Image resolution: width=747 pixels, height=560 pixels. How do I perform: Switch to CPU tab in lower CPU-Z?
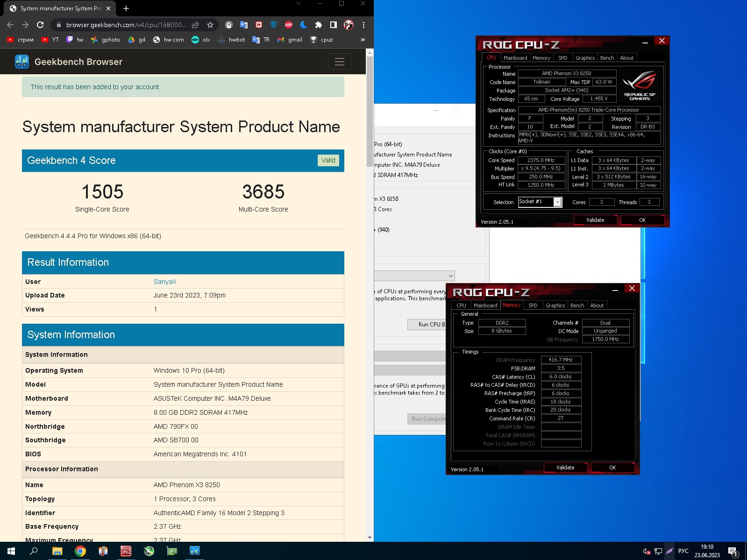pos(461,305)
